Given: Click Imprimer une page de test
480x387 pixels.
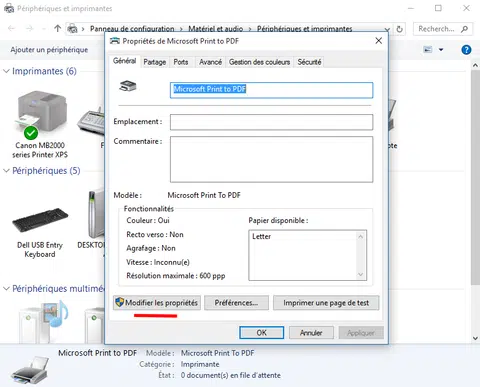Looking at the screenshot, I should pyautogui.click(x=326, y=303).
